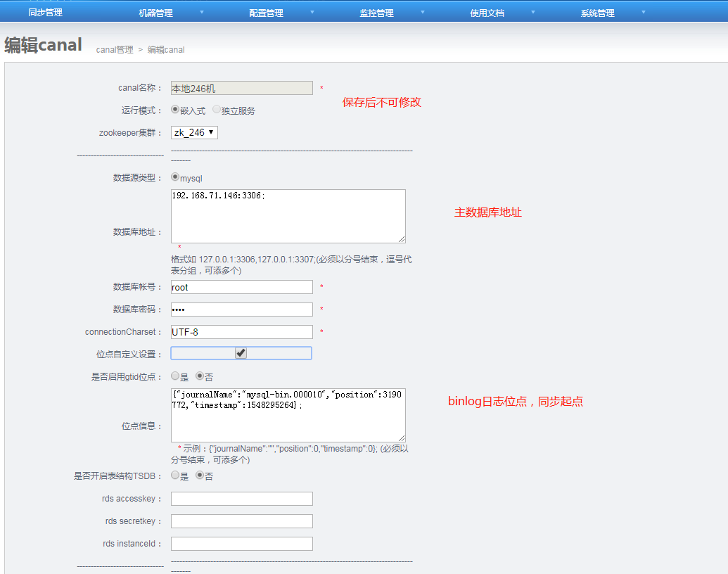Expand the arrow next to 系统管理
Image resolution: width=728 pixels, height=574 pixels.
tap(644, 12)
